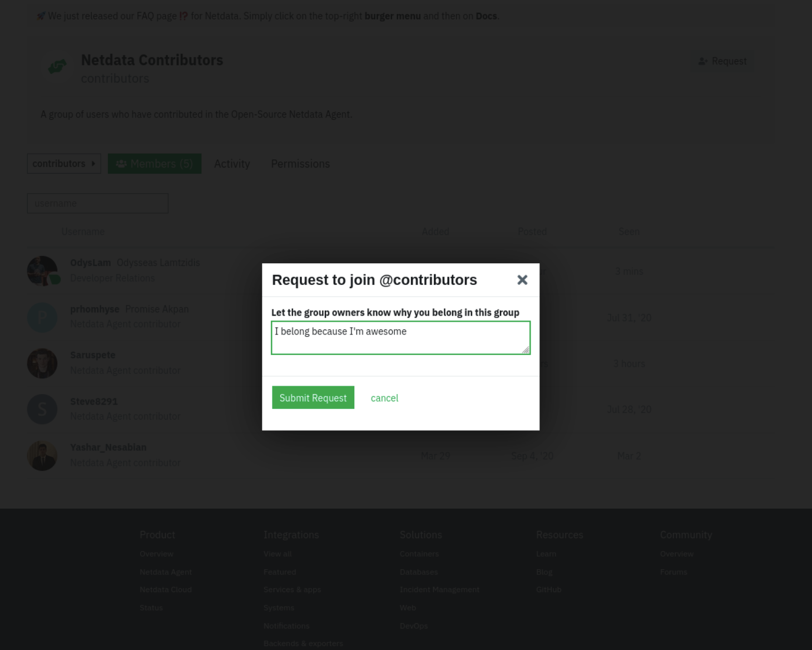Image resolution: width=812 pixels, height=650 pixels.
Task: View the Permissions tab
Action: 300,163
